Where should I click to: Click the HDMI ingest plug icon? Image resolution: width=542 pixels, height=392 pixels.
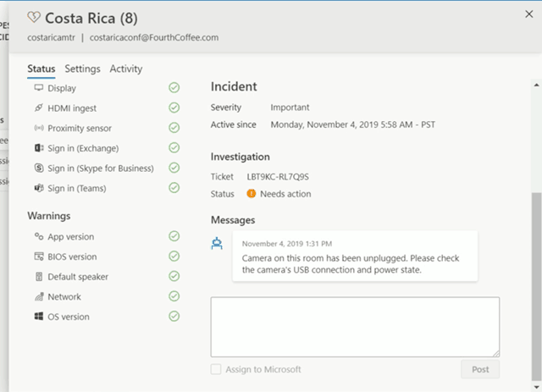tap(39, 108)
